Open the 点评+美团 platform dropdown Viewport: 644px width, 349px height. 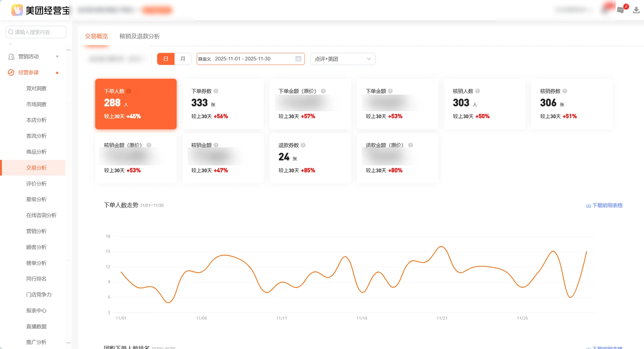point(343,59)
